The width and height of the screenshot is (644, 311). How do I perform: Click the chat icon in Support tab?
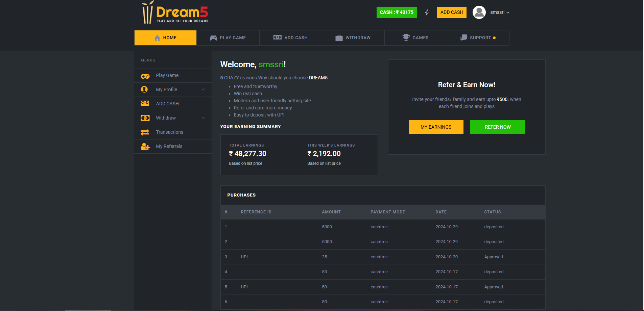[x=463, y=38]
